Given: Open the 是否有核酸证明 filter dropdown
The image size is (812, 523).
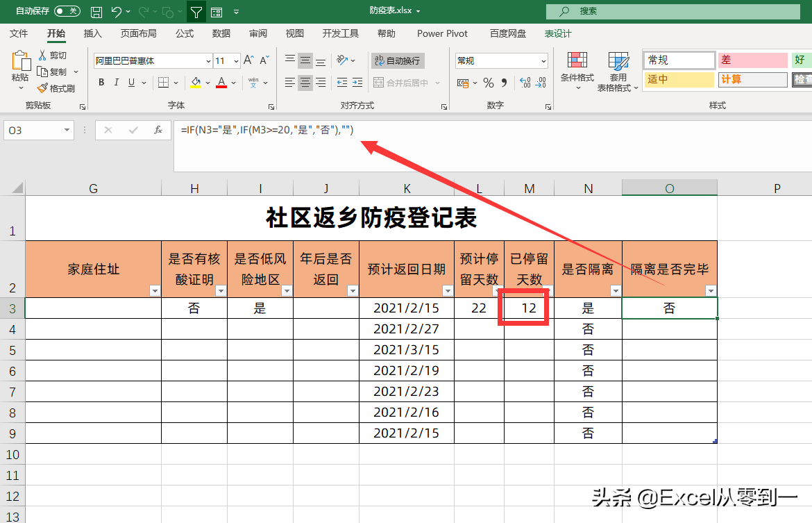Looking at the screenshot, I should pos(221,291).
